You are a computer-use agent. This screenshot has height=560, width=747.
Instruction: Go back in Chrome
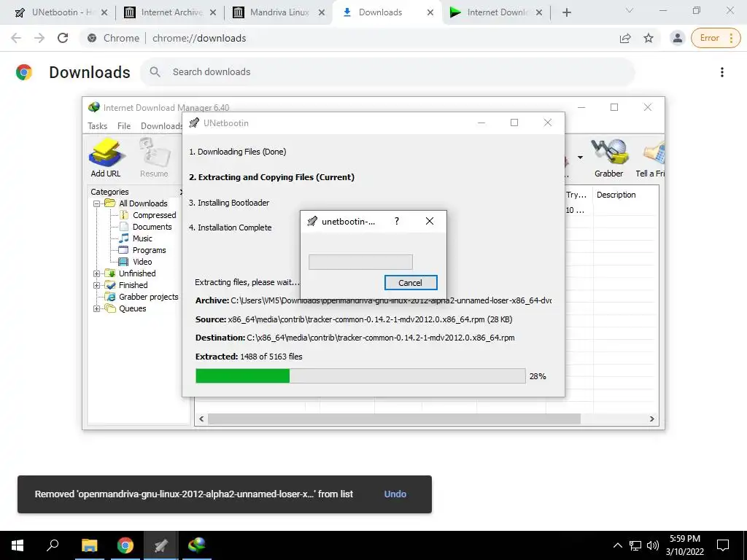(x=16, y=38)
